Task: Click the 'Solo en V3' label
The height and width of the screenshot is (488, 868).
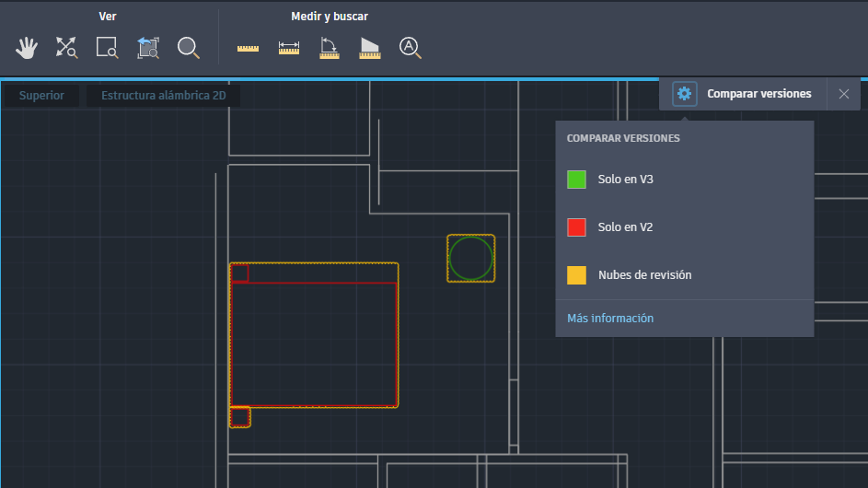Action: pyautogui.click(x=626, y=180)
